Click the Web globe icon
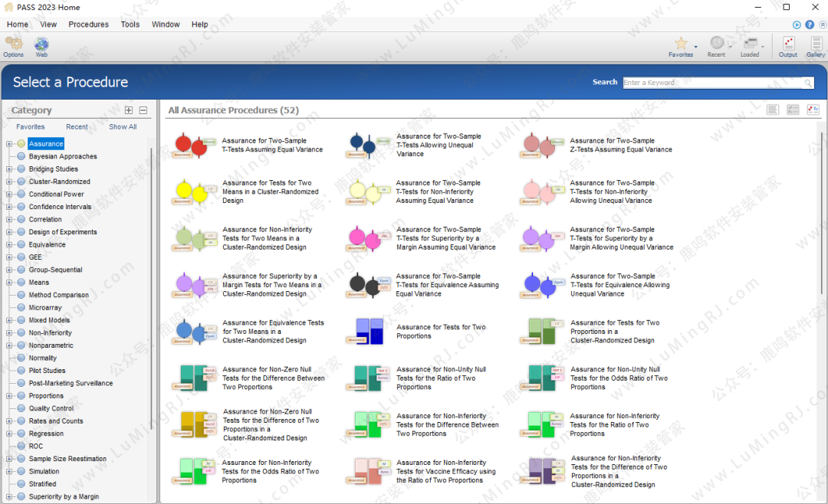The height and width of the screenshot is (504, 828). coord(41,44)
